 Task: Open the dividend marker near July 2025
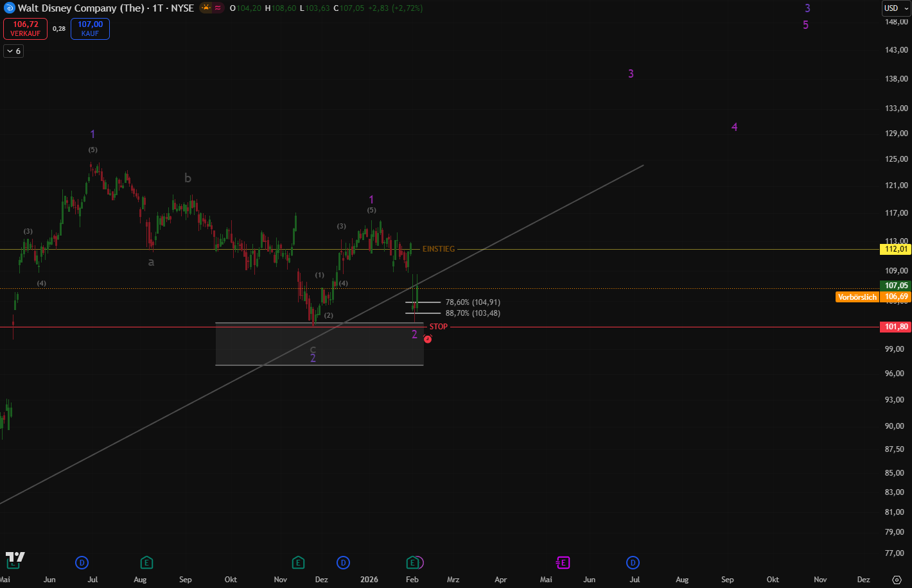pyautogui.click(x=82, y=563)
